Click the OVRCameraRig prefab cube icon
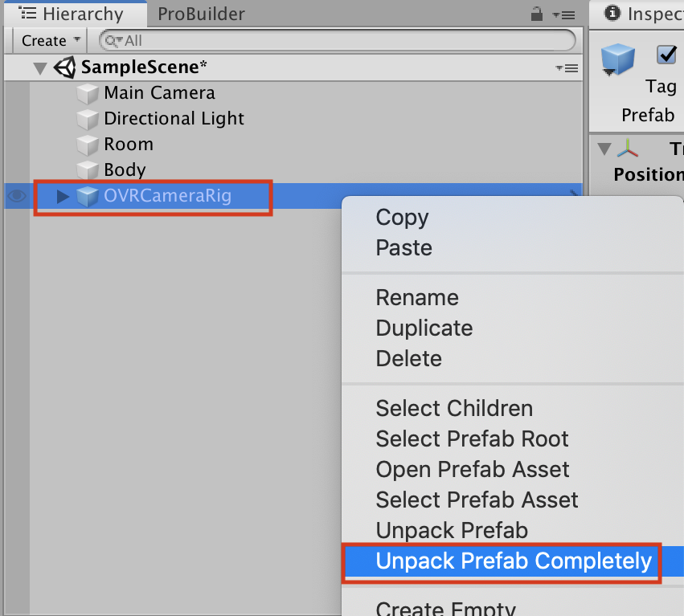 tap(88, 196)
